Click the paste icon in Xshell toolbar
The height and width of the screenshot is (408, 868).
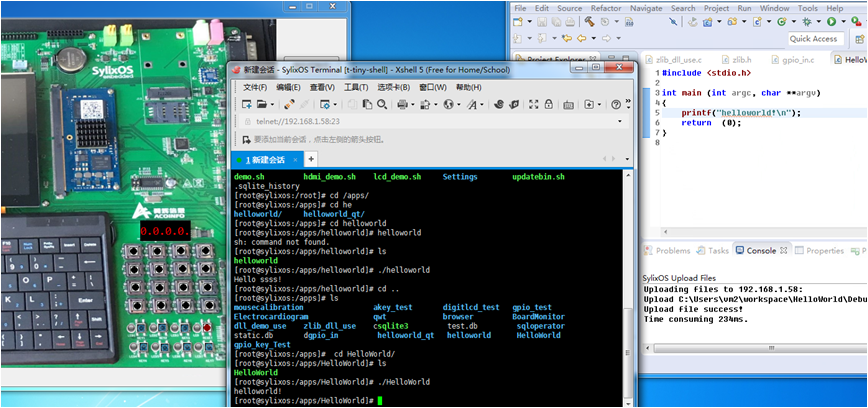pos(367,104)
